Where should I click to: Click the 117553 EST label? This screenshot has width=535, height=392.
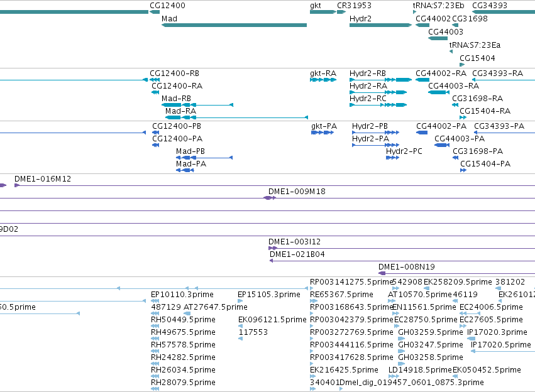tap(253, 332)
